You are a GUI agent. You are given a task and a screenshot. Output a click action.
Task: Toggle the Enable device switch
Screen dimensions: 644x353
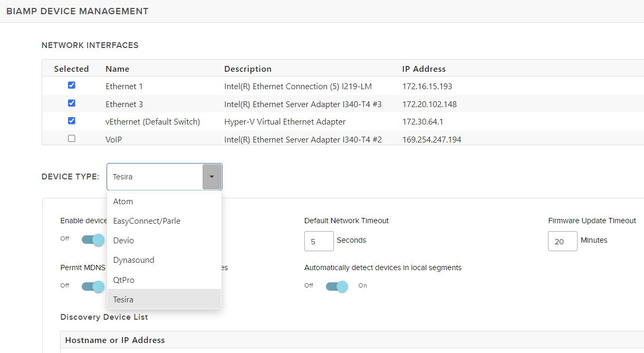[93, 240]
